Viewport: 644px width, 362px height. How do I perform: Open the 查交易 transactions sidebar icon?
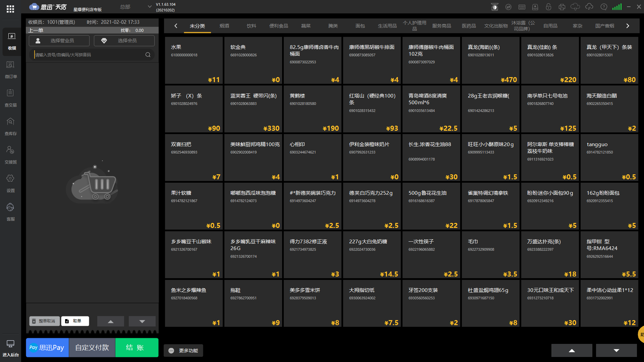click(11, 98)
